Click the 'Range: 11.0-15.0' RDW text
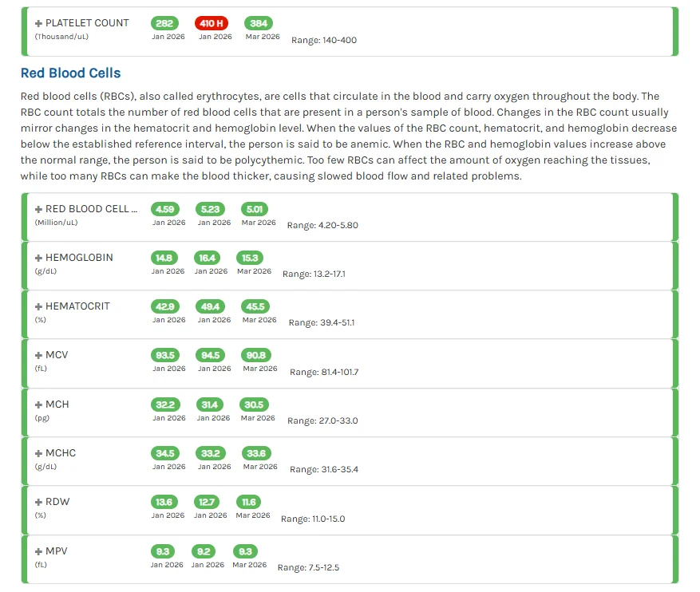This screenshot has width=700, height=592. coord(313,519)
